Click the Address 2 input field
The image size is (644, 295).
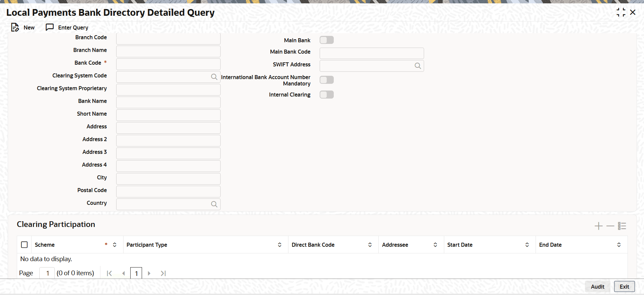[168, 140]
